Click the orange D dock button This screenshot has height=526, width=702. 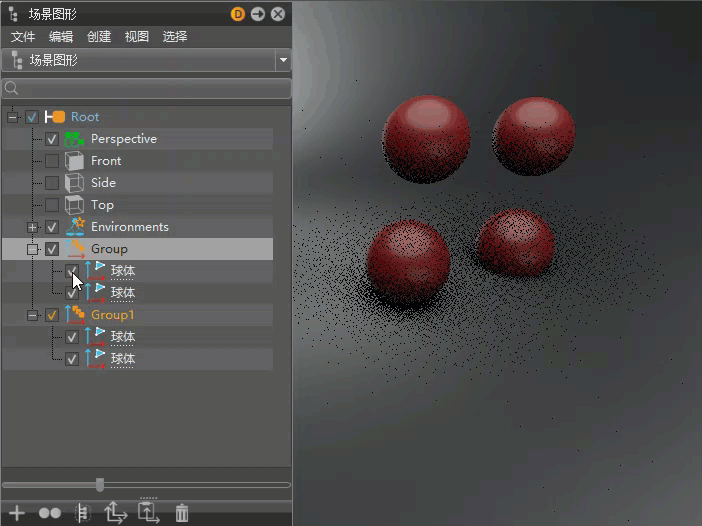(238, 14)
